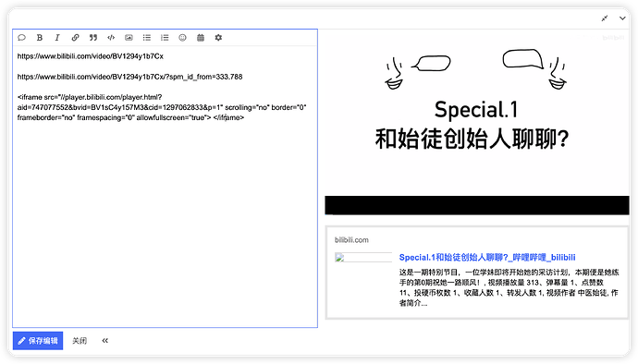
Task: Open the Special.1和始徒创始人聊聊 bilibili link
Action: pyautogui.click(x=487, y=258)
